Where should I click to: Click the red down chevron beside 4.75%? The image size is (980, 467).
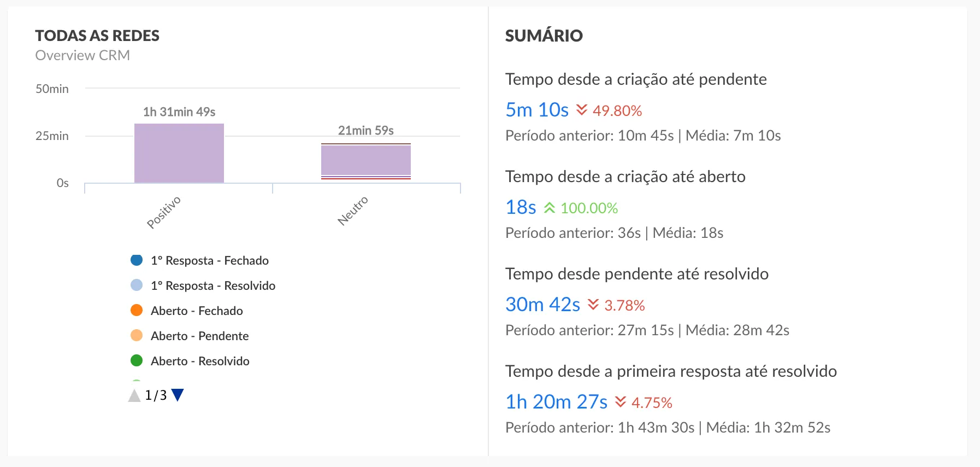point(621,402)
